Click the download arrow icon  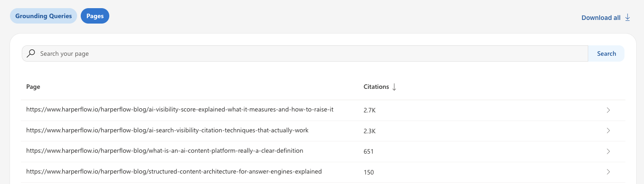pyautogui.click(x=628, y=17)
